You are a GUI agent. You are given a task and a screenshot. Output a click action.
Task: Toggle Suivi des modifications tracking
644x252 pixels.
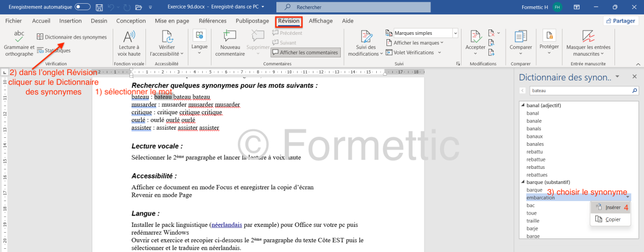coord(367,43)
